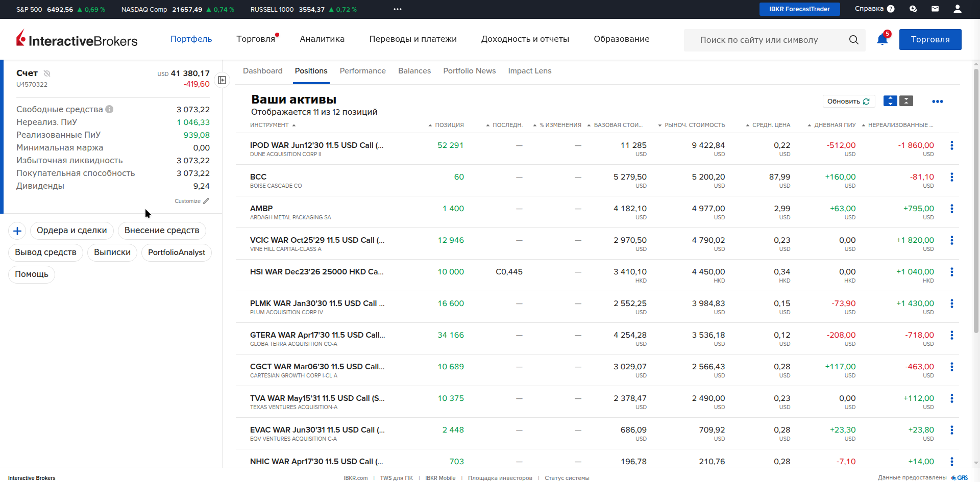Click the Справка help icon

pos(891,9)
